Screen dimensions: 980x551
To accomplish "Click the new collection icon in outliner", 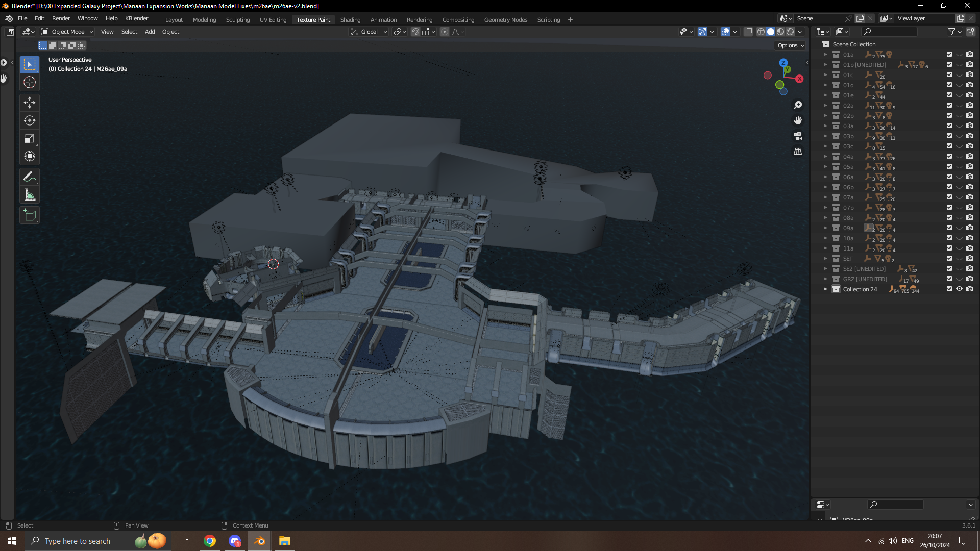I will click(970, 32).
